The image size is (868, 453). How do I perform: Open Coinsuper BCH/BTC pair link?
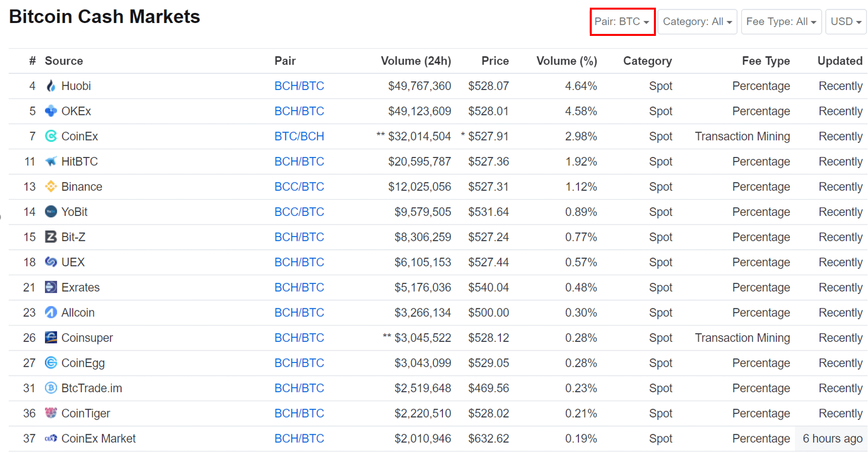pyautogui.click(x=299, y=338)
